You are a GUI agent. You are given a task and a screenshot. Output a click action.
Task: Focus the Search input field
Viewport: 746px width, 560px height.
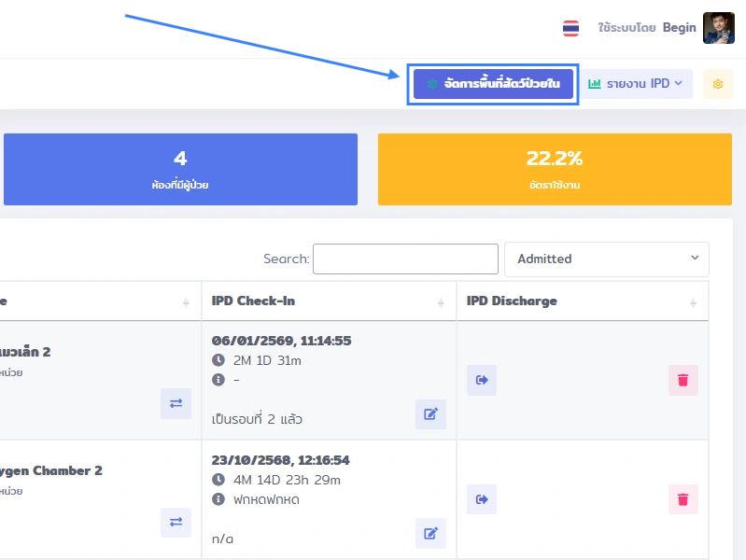(x=405, y=259)
